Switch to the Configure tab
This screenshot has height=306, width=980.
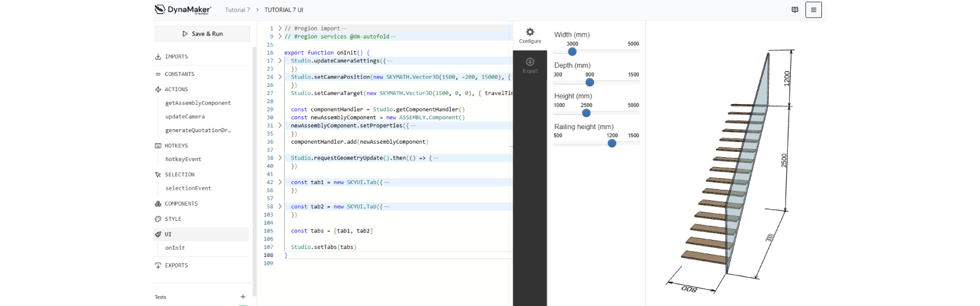(x=530, y=35)
